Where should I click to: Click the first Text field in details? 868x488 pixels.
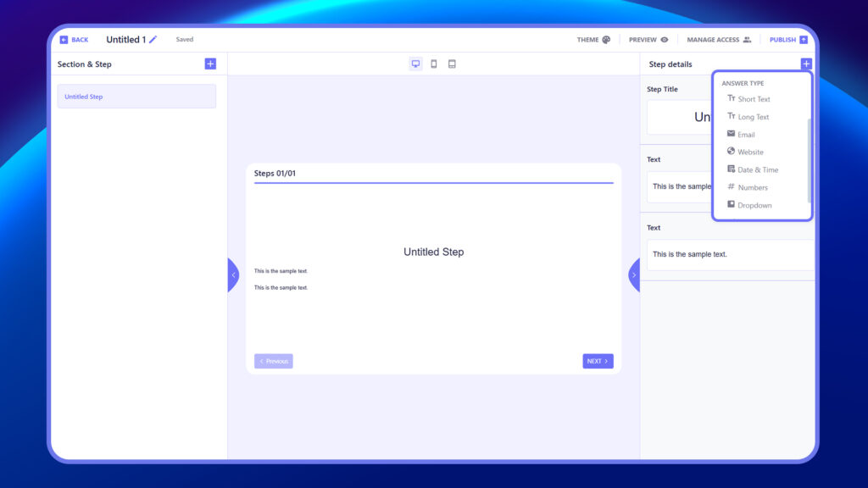[x=680, y=186]
